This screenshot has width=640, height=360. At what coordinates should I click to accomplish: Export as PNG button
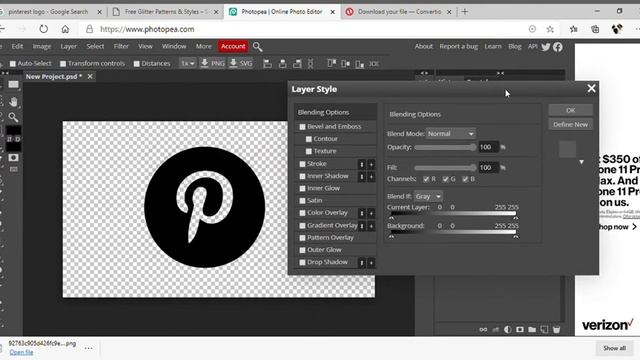pyautogui.click(x=213, y=63)
